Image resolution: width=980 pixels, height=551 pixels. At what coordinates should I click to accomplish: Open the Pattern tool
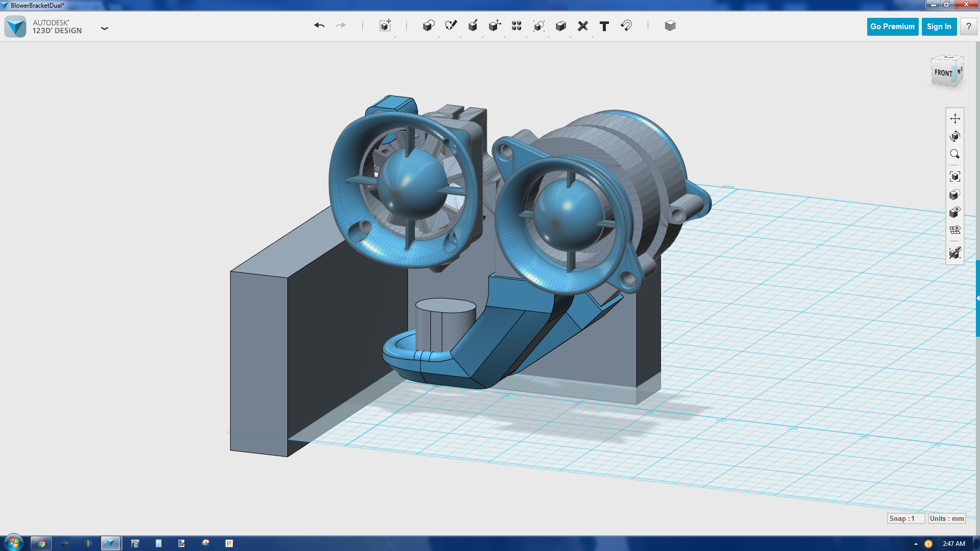coord(517,26)
